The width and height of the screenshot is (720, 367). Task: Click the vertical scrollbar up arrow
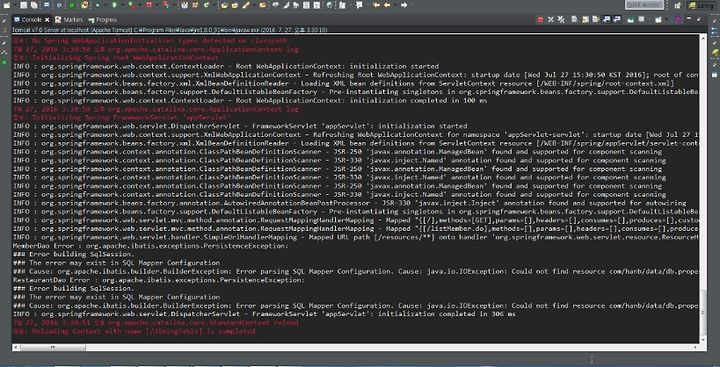(x=703, y=39)
